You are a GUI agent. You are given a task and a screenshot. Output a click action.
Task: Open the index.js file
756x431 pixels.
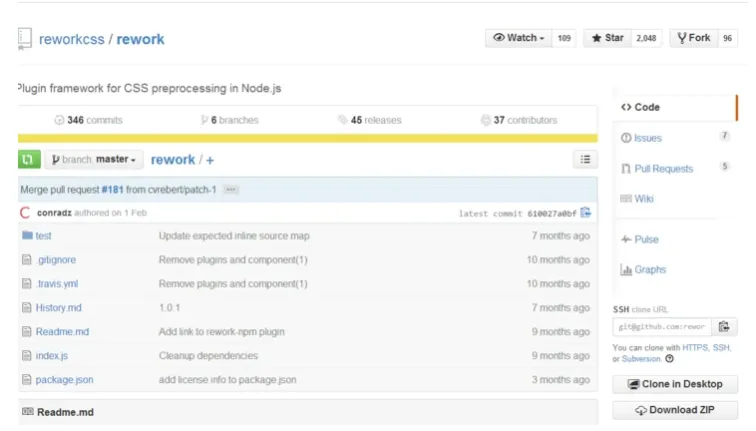tap(52, 356)
